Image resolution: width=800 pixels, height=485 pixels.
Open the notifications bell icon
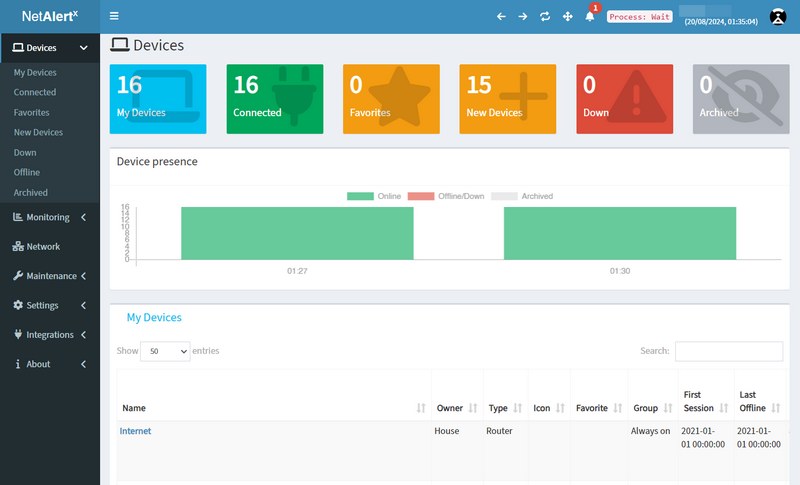pos(590,16)
